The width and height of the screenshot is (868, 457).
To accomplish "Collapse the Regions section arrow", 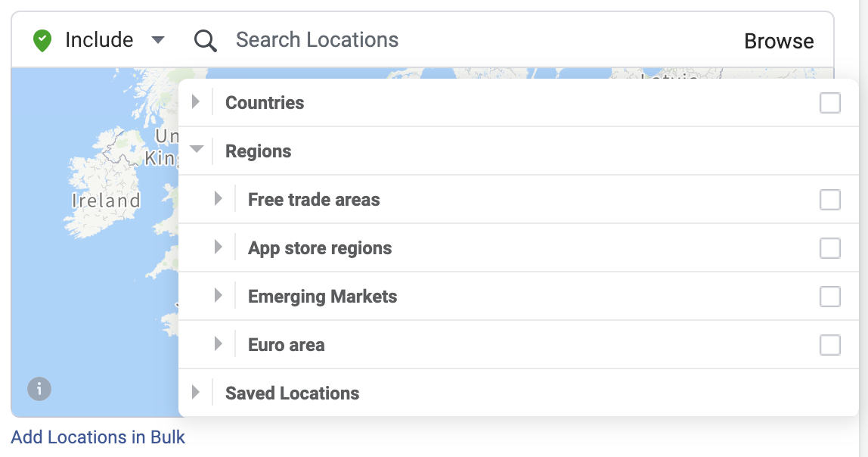I will pyautogui.click(x=197, y=150).
